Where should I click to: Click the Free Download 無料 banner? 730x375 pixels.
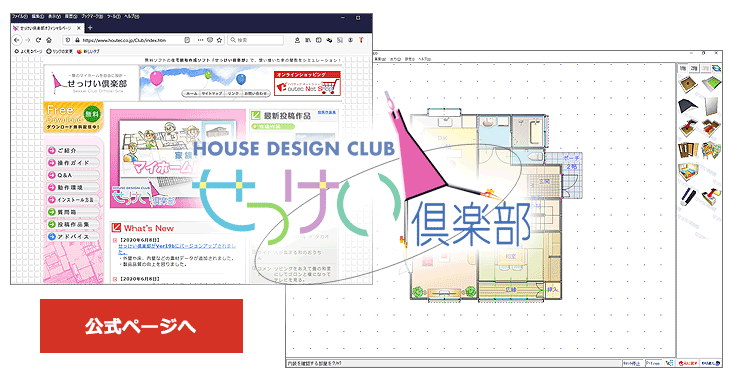[x=73, y=117]
